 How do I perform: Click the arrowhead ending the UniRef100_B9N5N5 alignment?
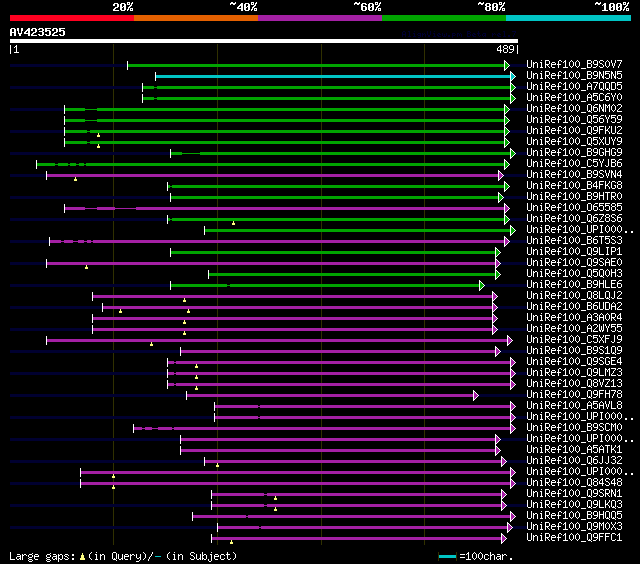(x=513, y=76)
